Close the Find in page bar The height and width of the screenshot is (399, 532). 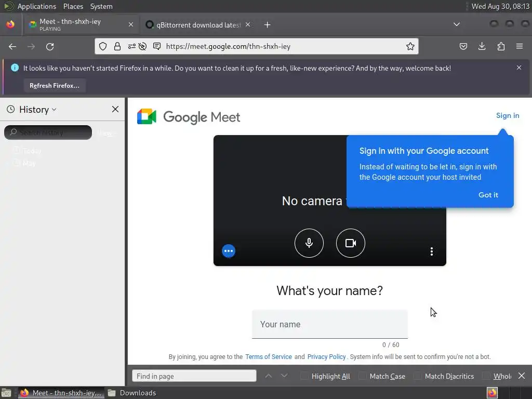522,376
